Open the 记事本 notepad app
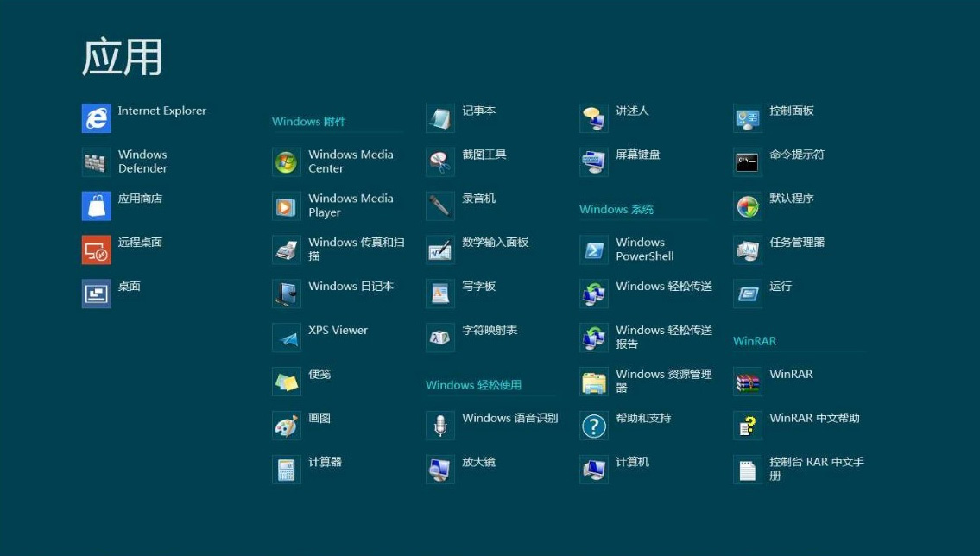This screenshot has height=556, width=980. (x=440, y=118)
